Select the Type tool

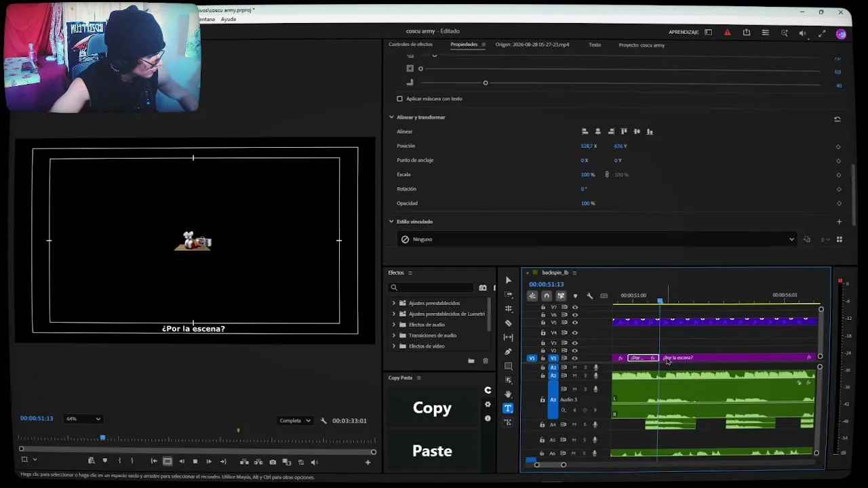(x=508, y=408)
